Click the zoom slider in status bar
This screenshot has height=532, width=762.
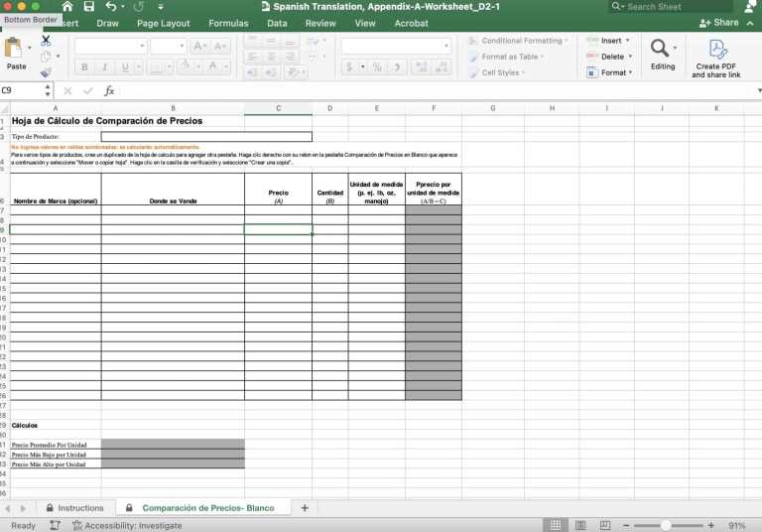[x=667, y=525]
